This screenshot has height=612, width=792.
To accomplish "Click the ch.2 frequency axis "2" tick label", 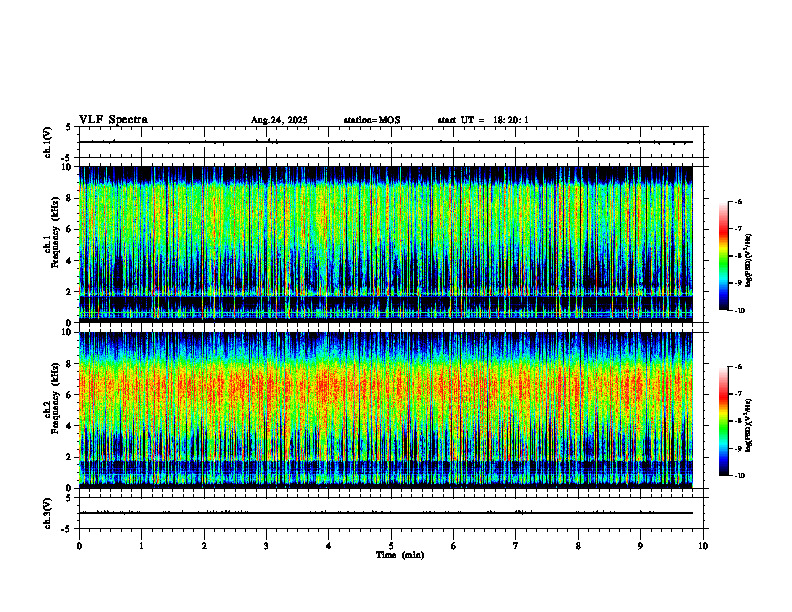I will coord(70,457).
